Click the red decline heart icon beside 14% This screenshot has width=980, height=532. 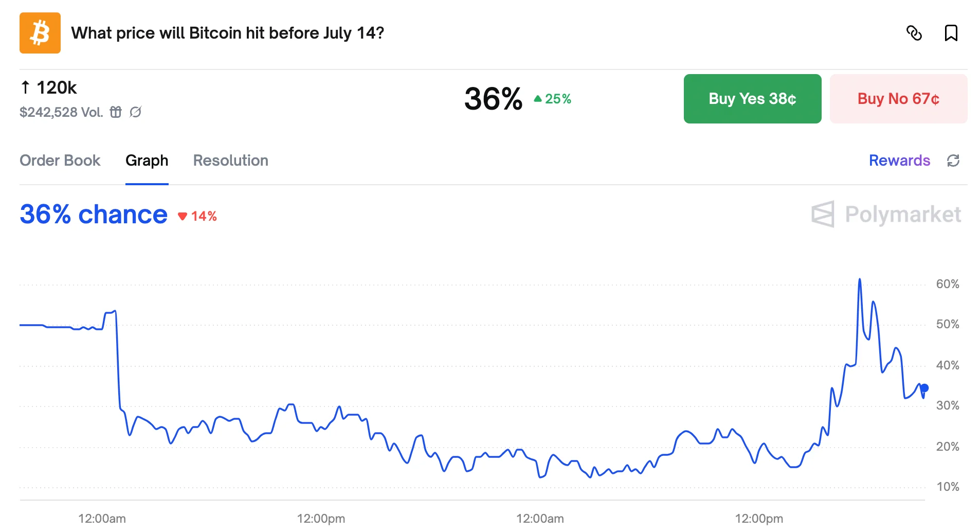(183, 217)
